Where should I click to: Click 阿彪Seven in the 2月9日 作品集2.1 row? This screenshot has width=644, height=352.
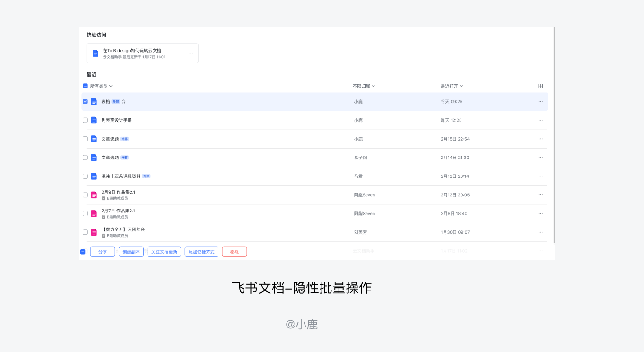[x=364, y=195]
